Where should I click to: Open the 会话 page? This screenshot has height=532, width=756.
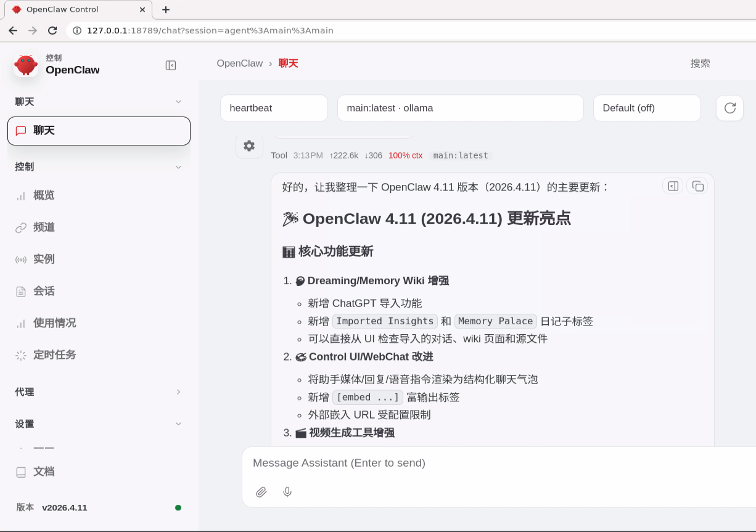pyautogui.click(x=99, y=292)
